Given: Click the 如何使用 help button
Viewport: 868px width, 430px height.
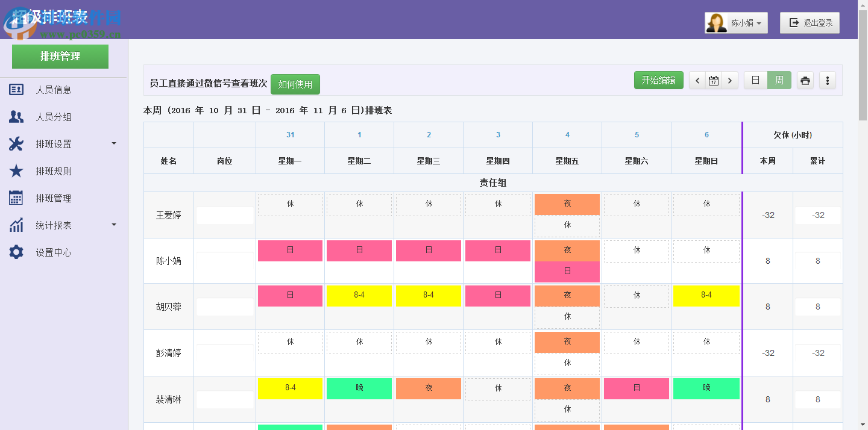Looking at the screenshot, I should pos(295,84).
